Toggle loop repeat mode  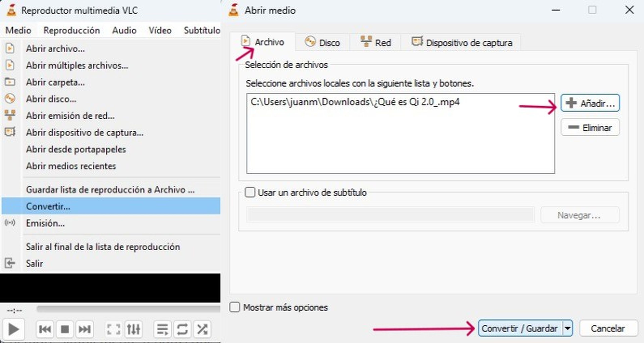click(x=182, y=329)
